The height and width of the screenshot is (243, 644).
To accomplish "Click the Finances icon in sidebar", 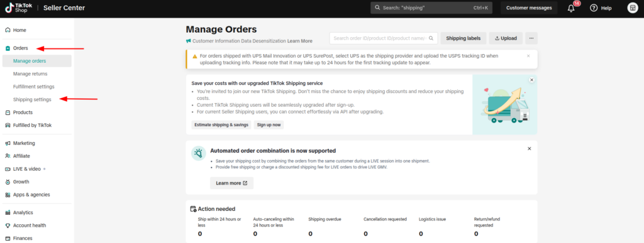I will (x=8, y=239).
